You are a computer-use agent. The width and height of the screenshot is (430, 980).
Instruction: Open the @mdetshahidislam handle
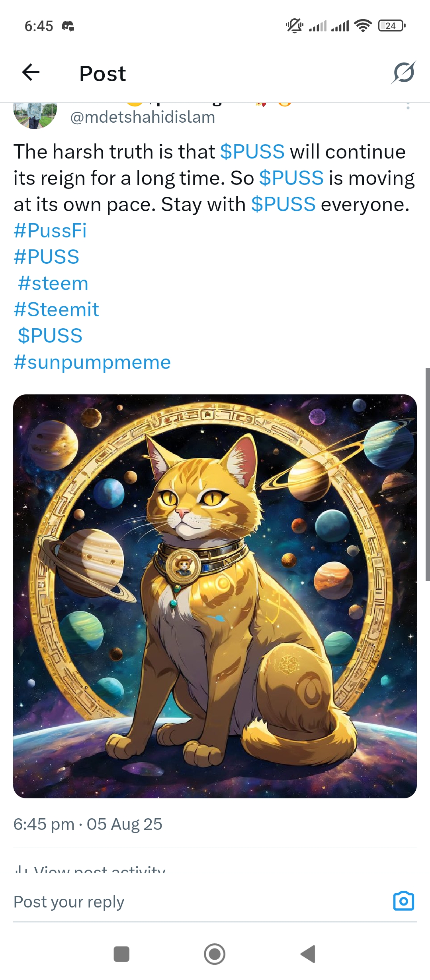click(x=143, y=118)
